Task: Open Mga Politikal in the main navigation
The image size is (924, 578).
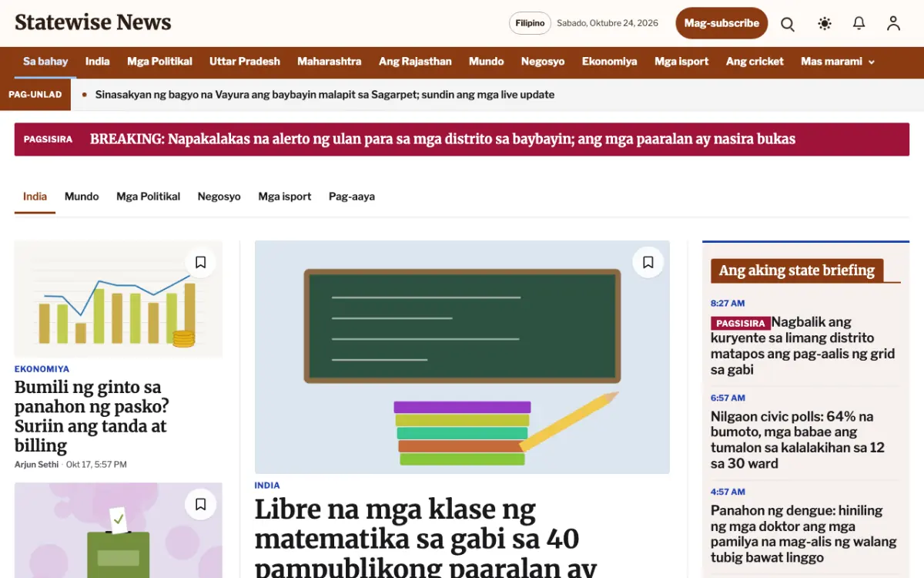Action: (159, 62)
